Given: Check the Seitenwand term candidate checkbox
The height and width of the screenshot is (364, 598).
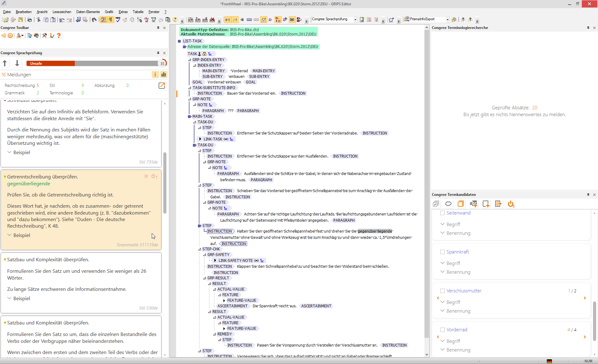Looking at the screenshot, I should click(x=442, y=213).
